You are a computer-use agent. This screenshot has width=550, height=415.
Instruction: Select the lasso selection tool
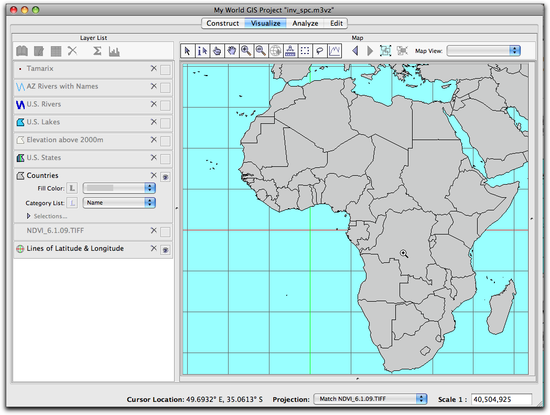tap(320, 51)
